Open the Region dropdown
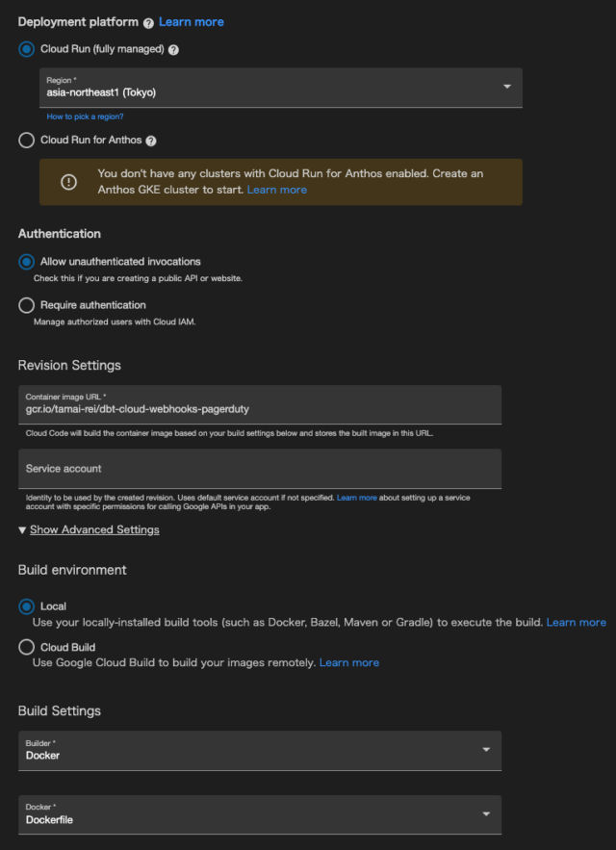The height and width of the screenshot is (850, 616). (x=507, y=88)
